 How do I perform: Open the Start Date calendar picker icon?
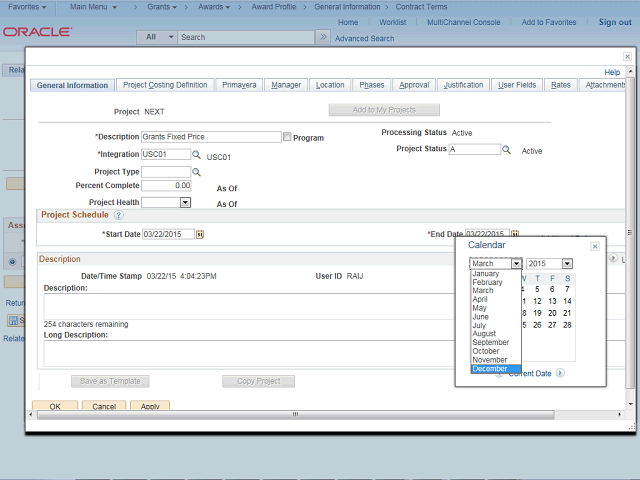point(200,234)
